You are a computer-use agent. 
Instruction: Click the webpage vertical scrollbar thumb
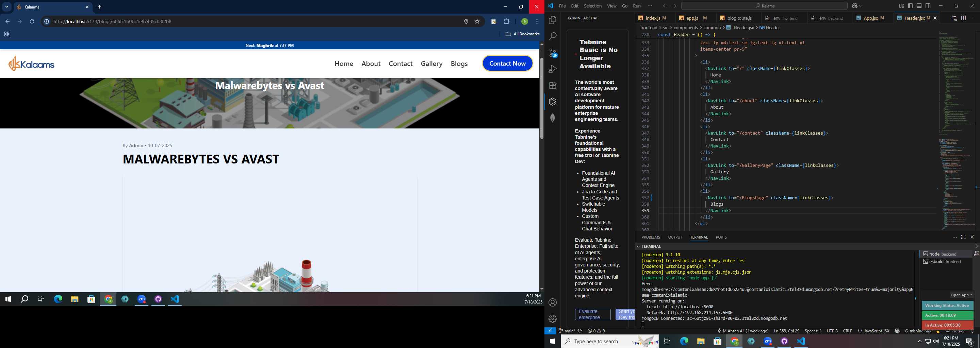click(x=542, y=99)
